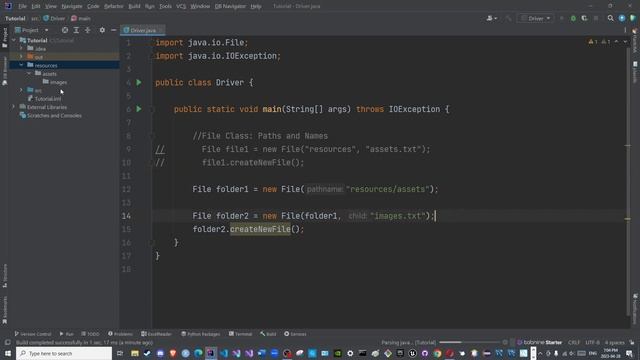The image size is (640, 360).
Task: Click the Stop square icon in toolbar
Action: pyautogui.click(x=596, y=18)
